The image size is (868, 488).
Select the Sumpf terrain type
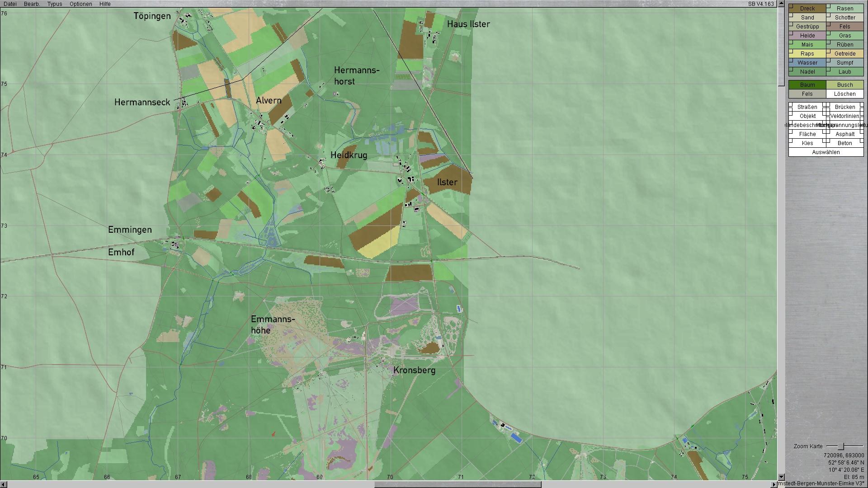click(844, 63)
